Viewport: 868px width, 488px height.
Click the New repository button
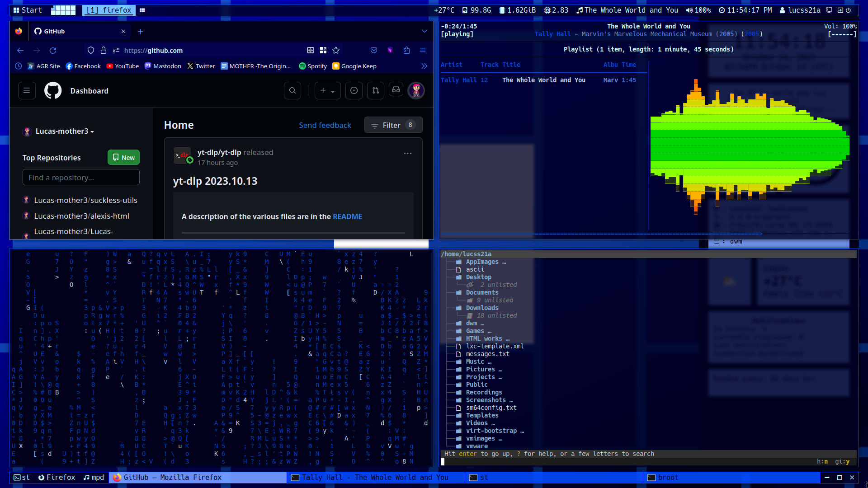pyautogui.click(x=123, y=158)
